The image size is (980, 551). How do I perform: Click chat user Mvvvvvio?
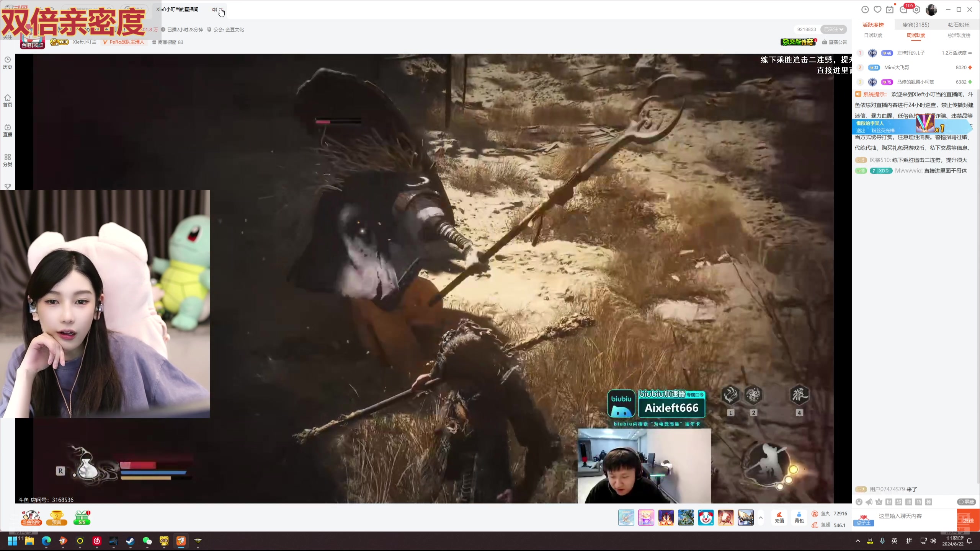pos(908,171)
